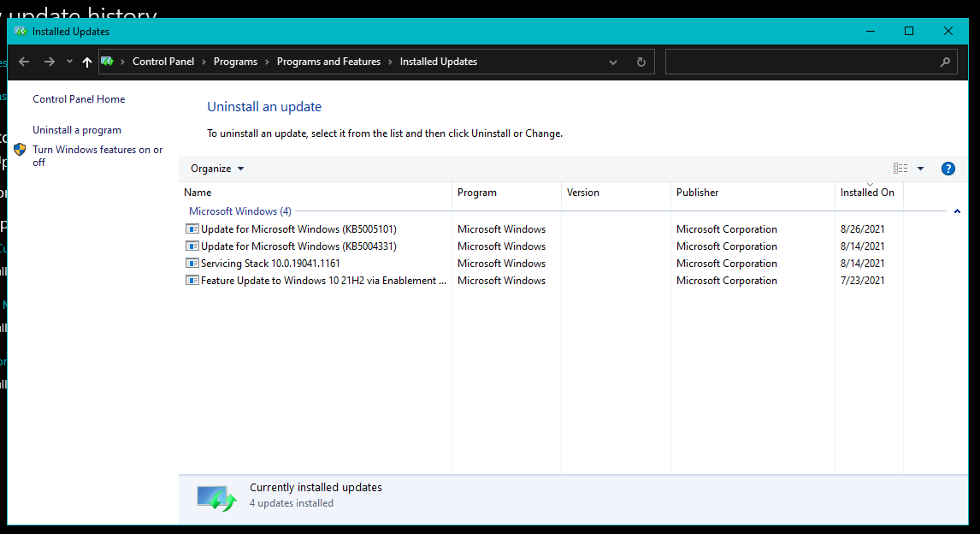Select Feature Update to Windows 10 21H2 entry
Viewport: 980px width, 534px height.
pos(324,281)
